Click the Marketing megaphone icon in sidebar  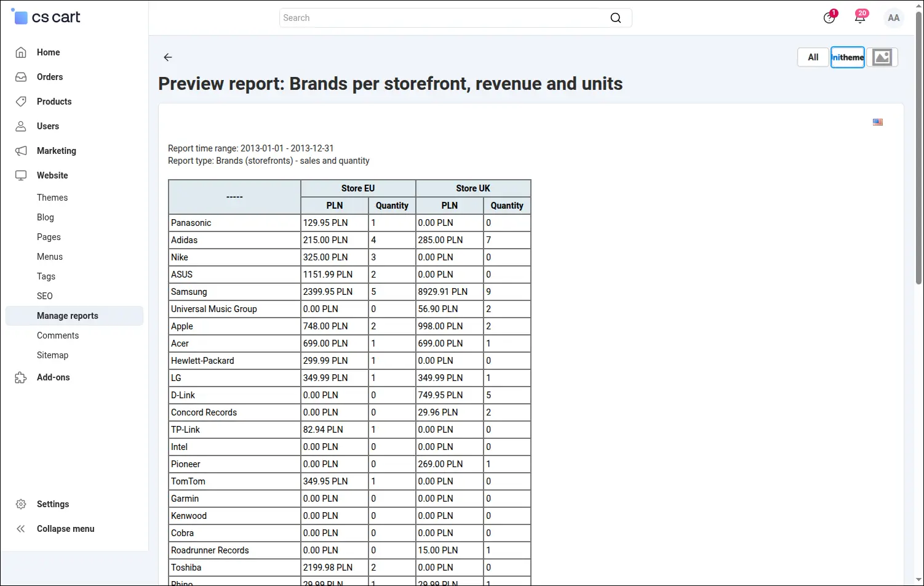pyautogui.click(x=21, y=151)
